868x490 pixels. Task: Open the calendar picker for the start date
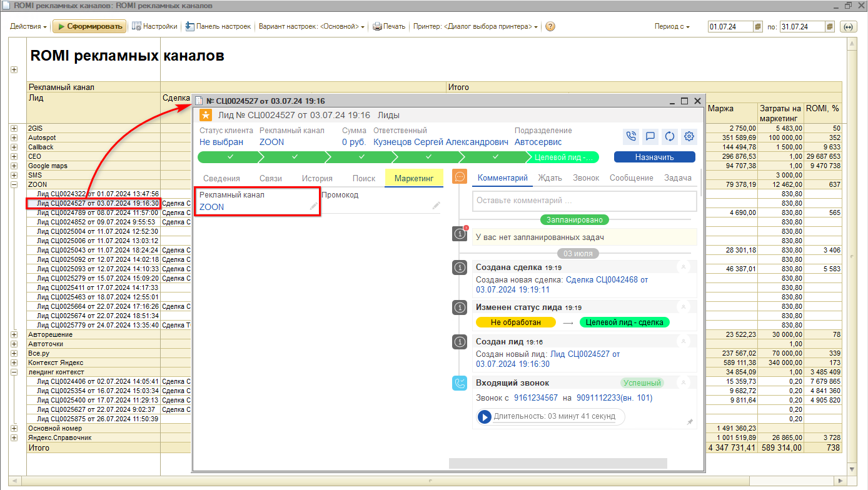click(x=758, y=27)
